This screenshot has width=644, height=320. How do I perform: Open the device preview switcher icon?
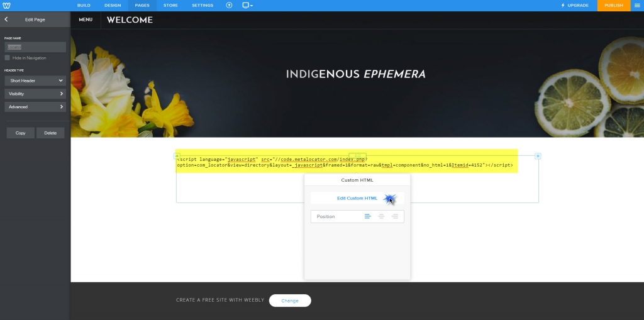(x=247, y=5)
